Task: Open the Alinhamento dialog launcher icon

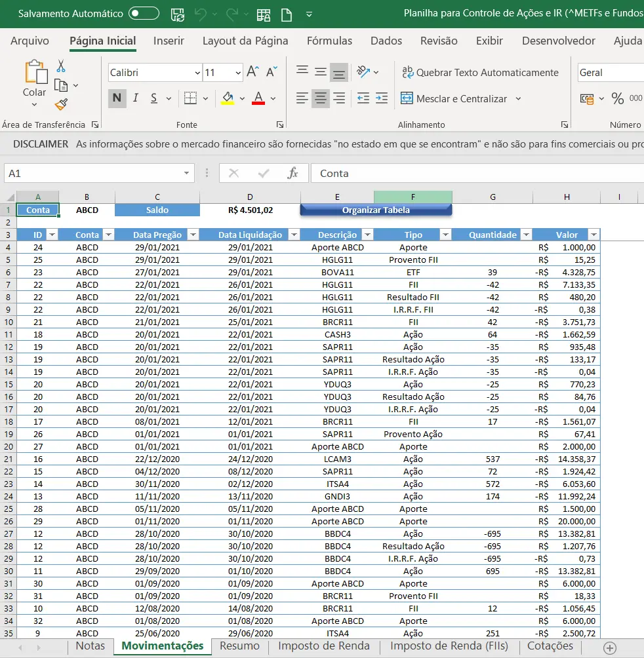Action: click(x=565, y=125)
